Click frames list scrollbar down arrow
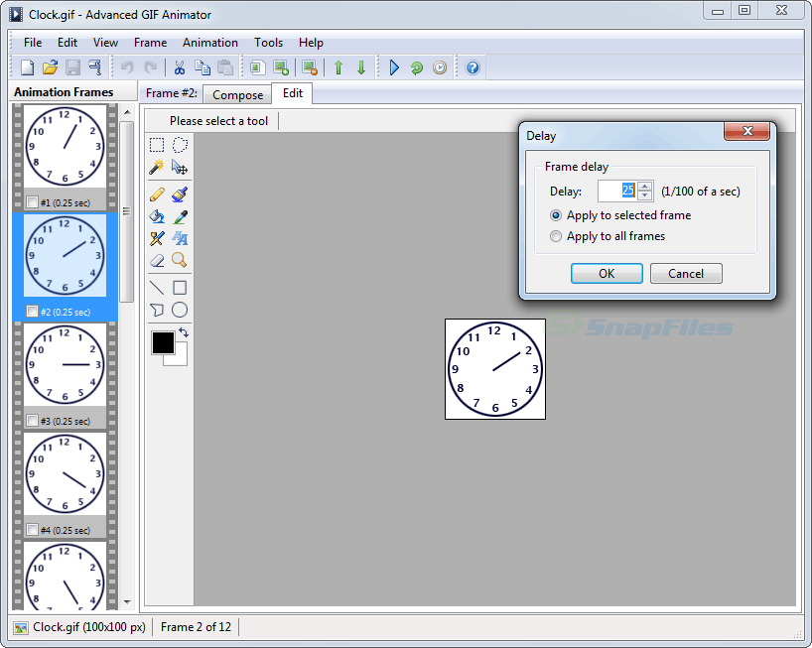Image resolution: width=812 pixels, height=648 pixels. click(127, 602)
